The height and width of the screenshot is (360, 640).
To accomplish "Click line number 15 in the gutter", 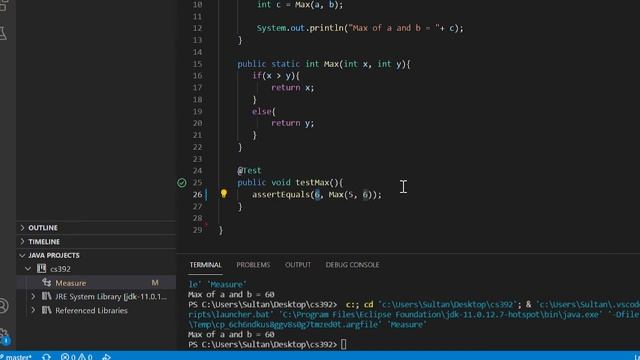I will [x=198, y=64].
